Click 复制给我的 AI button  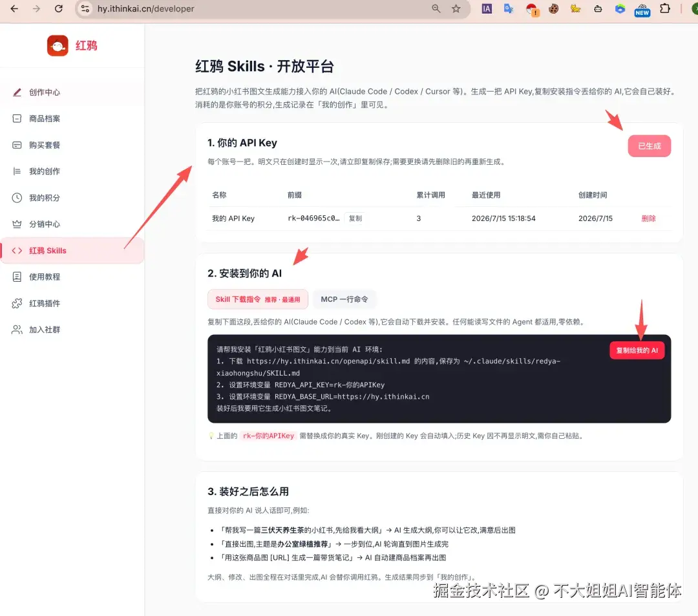pos(637,350)
